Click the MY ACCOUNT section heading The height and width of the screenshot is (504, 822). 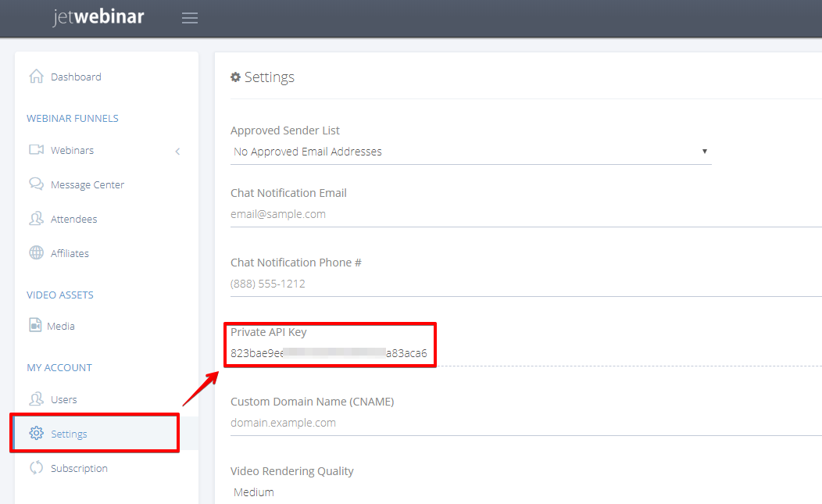tap(59, 367)
